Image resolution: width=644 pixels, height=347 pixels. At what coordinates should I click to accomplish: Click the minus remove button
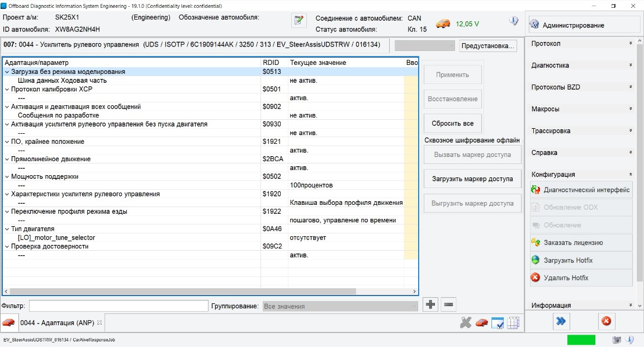[x=448, y=304]
